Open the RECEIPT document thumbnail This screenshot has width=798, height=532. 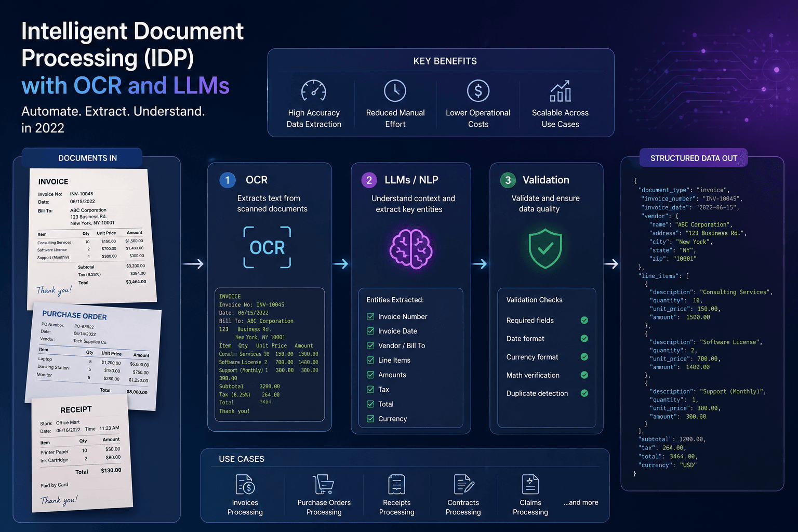click(82, 453)
